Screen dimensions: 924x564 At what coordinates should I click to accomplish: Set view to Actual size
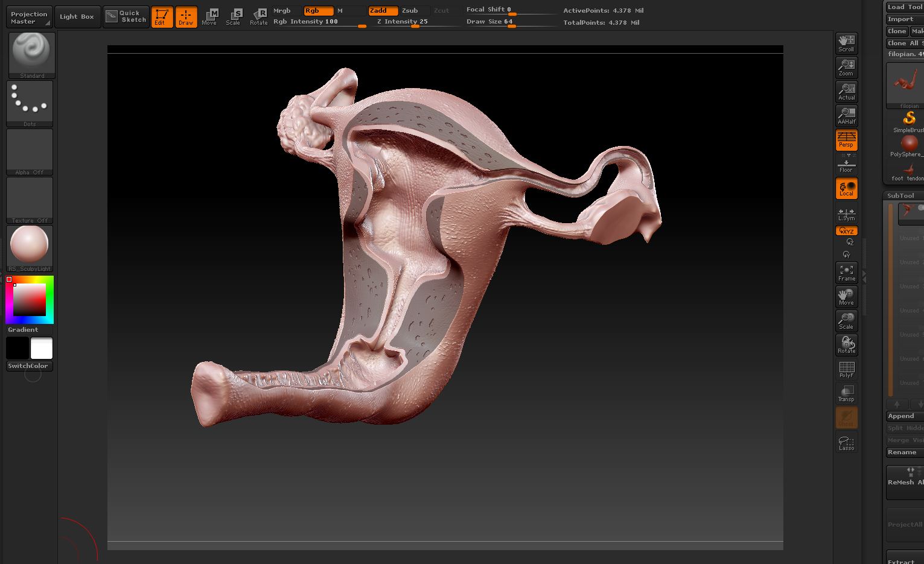coord(846,92)
